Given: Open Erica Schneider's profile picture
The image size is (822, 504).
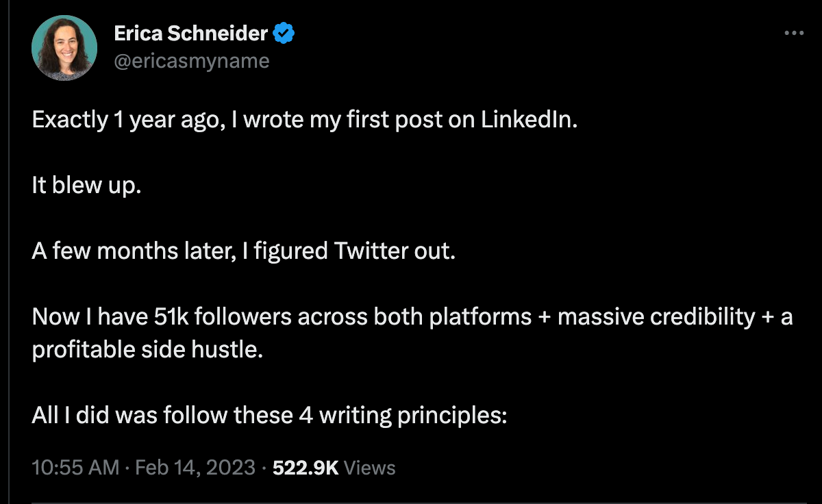Looking at the screenshot, I should click(64, 48).
